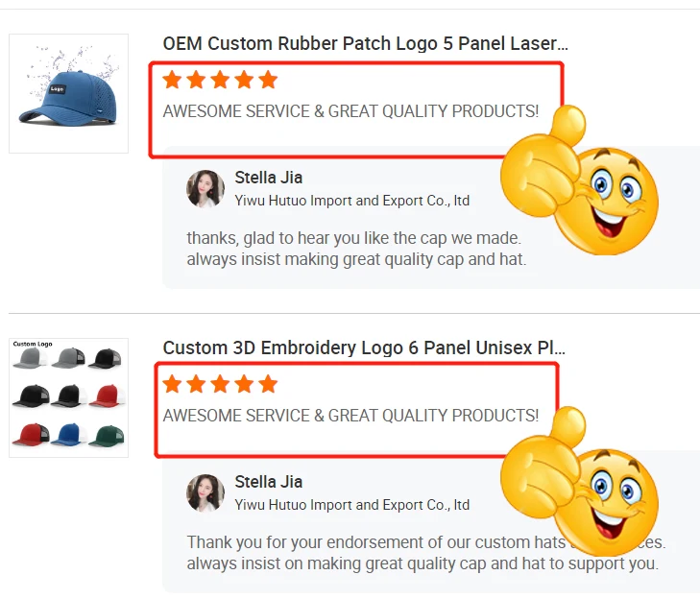The width and height of the screenshot is (700, 599).
Task: Click Yiwu Hutuo company name in second reply
Action: [x=352, y=505]
